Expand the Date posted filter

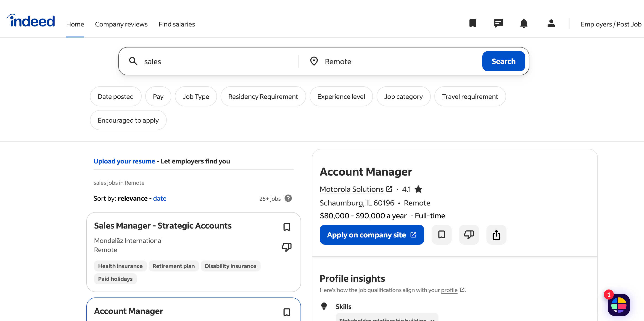[116, 97]
